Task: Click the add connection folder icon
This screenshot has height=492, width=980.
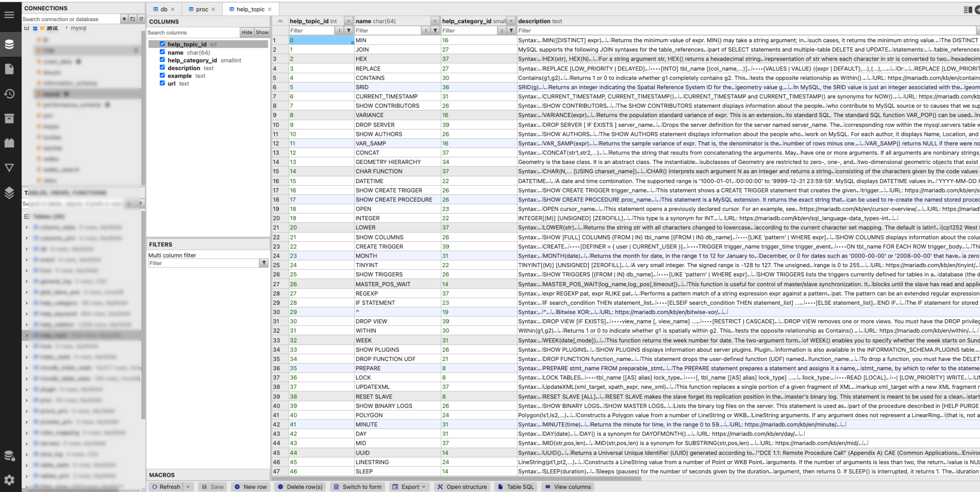Action: 132,19
